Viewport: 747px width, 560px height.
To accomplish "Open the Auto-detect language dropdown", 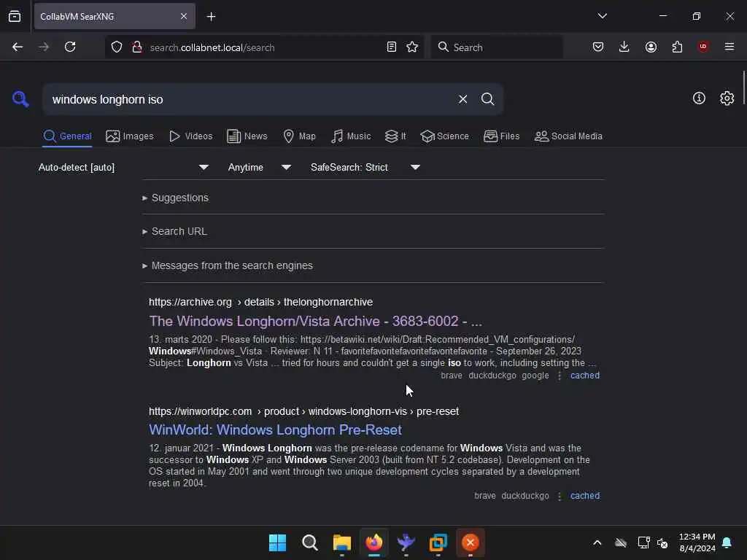I will coord(124,167).
